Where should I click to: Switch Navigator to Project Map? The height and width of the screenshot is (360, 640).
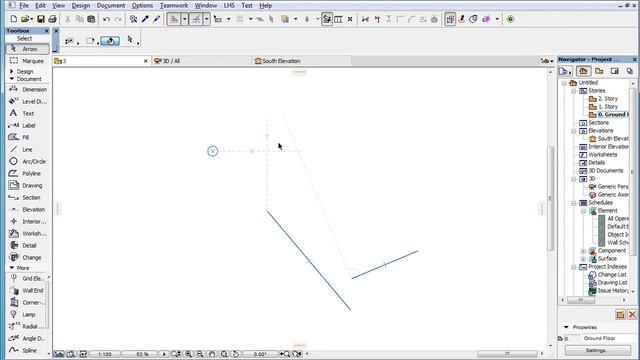point(583,71)
